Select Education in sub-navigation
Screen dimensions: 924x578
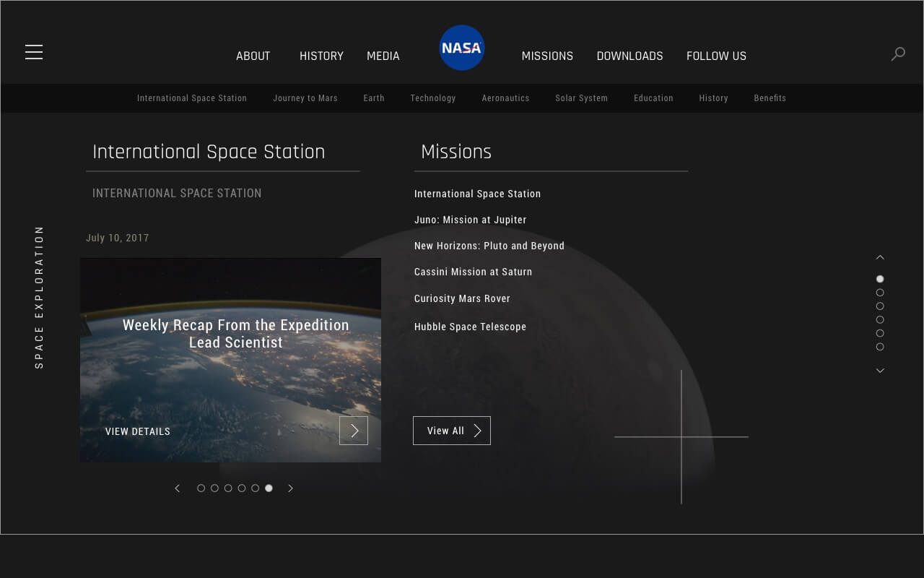point(653,98)
